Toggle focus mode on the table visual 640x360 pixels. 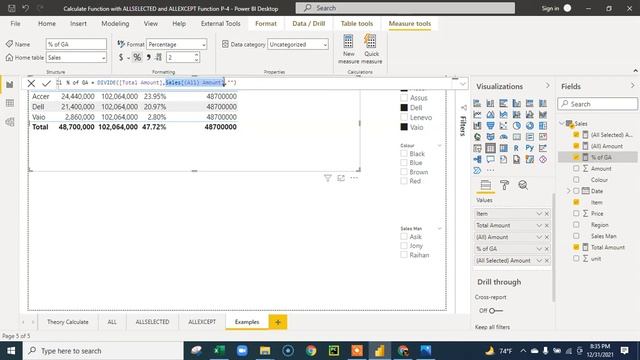[x=341, y=178]
